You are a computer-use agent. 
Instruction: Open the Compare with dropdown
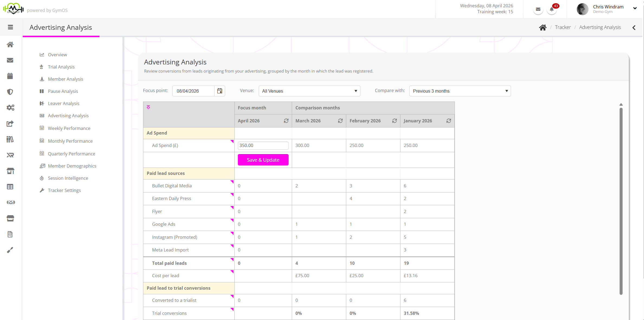[460, 91]
